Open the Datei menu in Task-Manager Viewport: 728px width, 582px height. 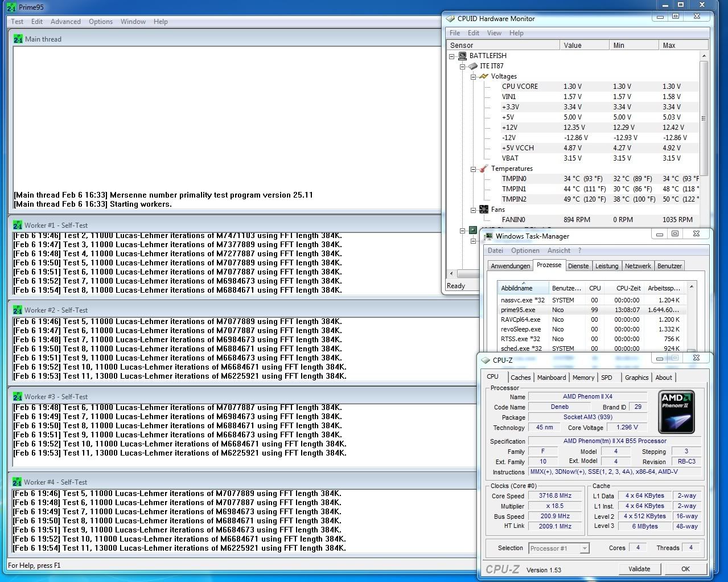[x=496, y=251]
